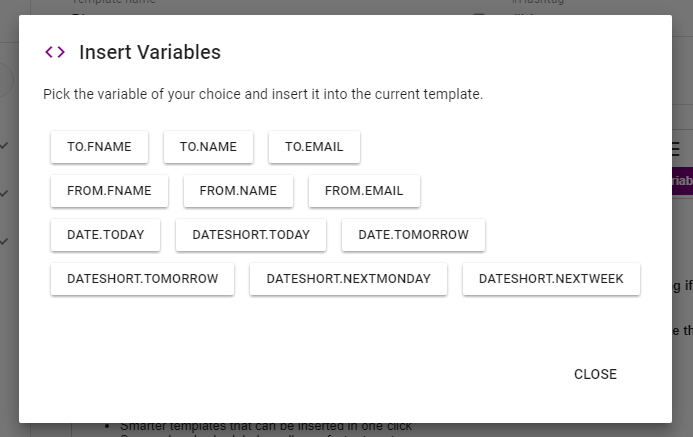This screenshot has height=437, width=693.
Task: Click the top checkmark in the left sidebar
Action: coord(4,145)
